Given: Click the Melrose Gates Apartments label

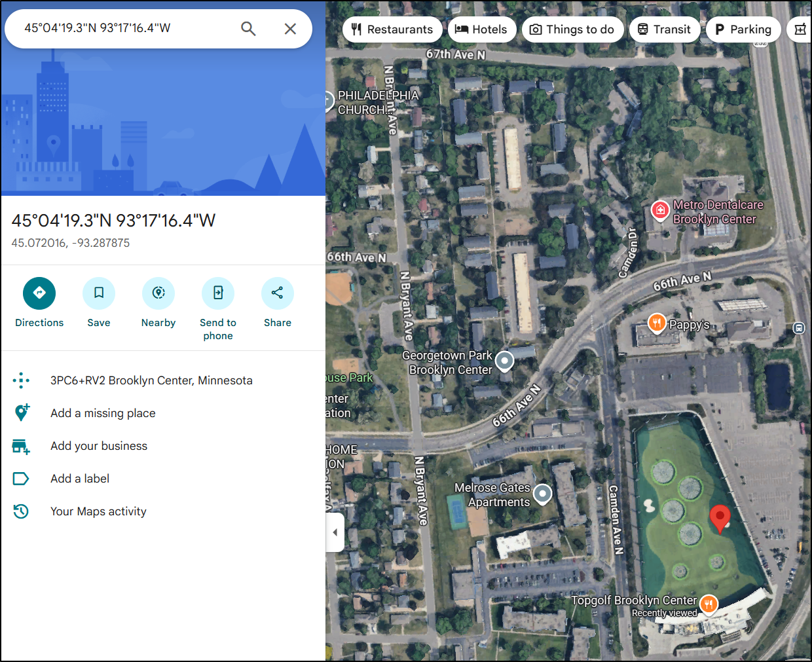Looking at the screenshot, I should [x=493, y=495].
